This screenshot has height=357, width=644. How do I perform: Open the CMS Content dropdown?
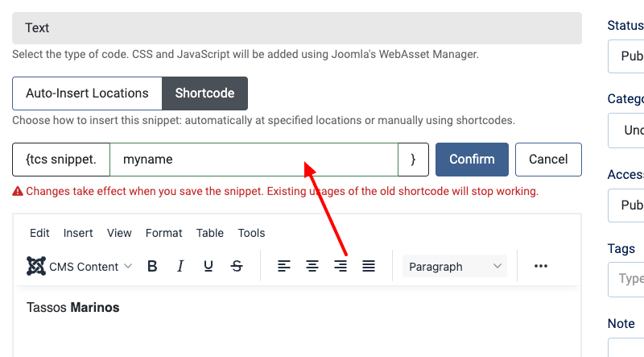(x=79, y=267)
